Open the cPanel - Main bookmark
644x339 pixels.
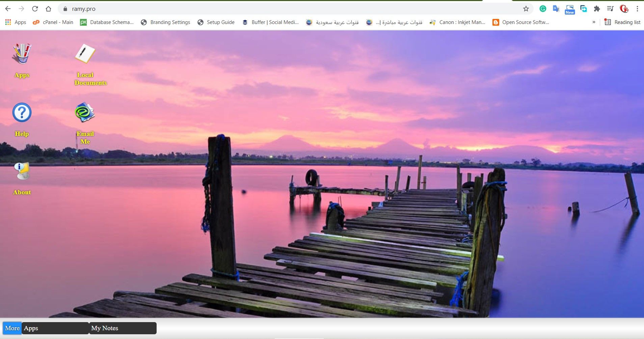click(53, 22)
